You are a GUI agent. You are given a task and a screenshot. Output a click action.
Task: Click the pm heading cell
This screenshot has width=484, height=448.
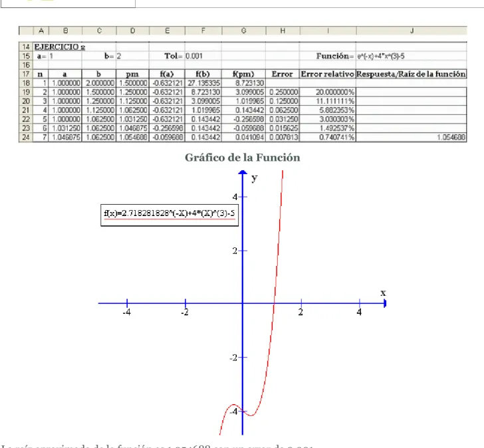132,74
